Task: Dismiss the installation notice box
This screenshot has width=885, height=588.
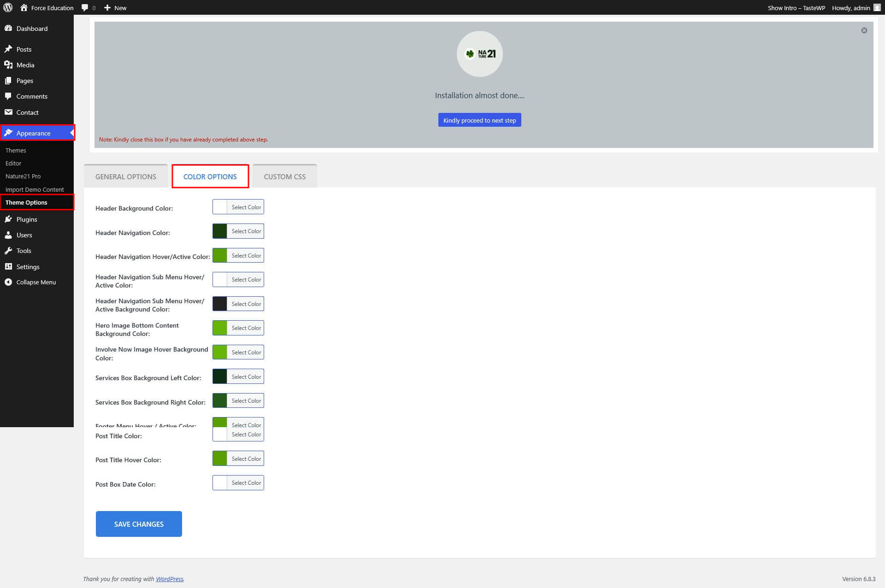Action: pos(864,30)
